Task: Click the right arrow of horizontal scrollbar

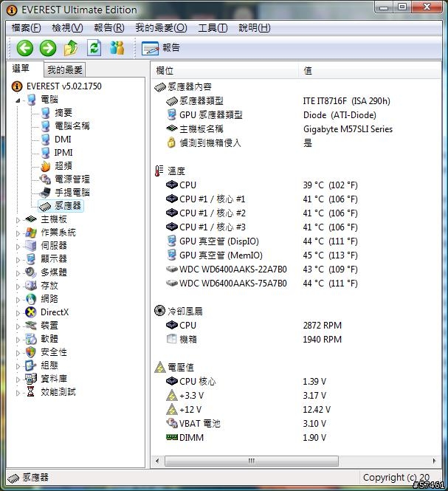Action: point(434,461)
